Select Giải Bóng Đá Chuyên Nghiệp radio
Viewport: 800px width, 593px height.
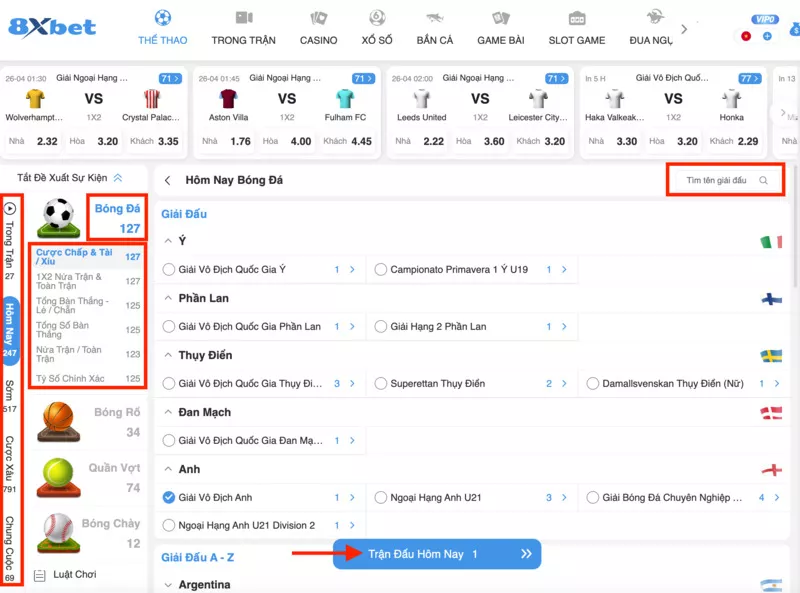click(x=592, y=497)
